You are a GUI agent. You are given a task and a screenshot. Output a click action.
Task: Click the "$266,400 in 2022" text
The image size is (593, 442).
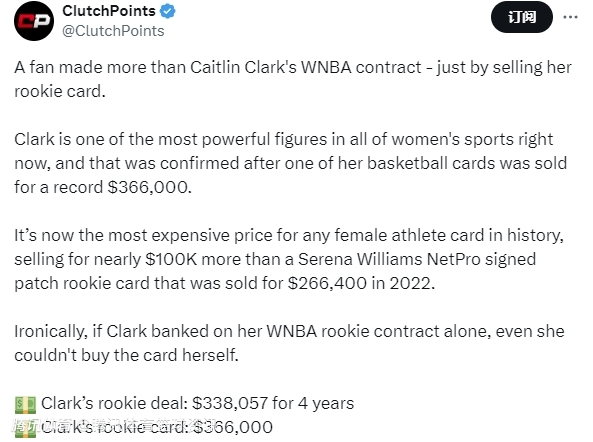[361, 284]
